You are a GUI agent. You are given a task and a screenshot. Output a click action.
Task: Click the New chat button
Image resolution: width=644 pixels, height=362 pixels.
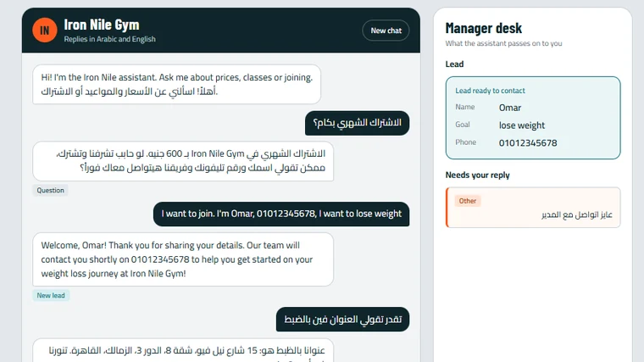coord(386,31)
